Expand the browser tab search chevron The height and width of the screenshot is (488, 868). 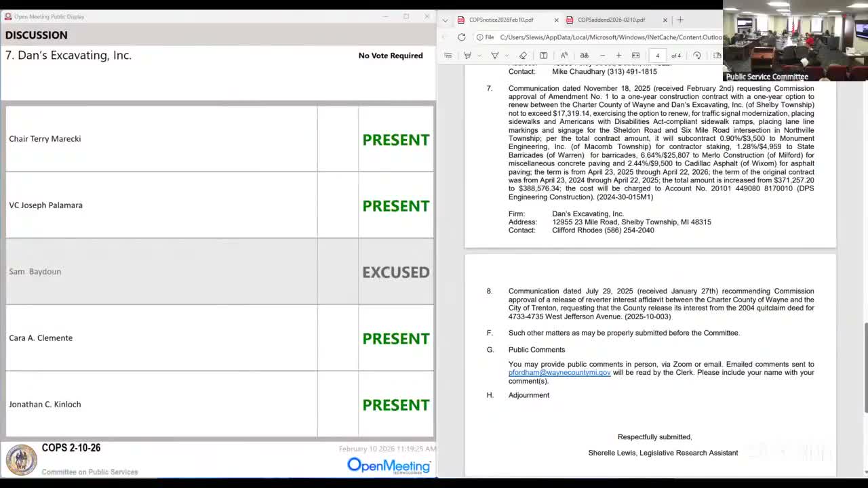[445, 20]
